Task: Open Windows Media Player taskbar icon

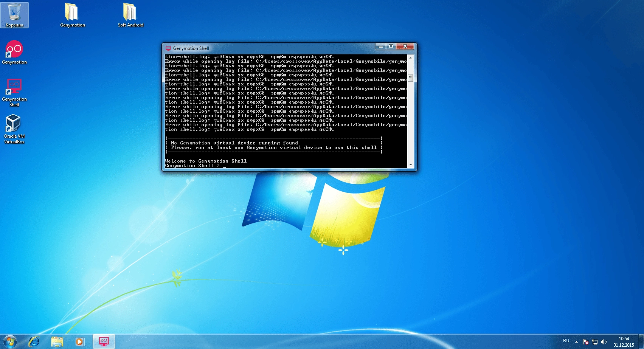Action: tap(79, 342)
